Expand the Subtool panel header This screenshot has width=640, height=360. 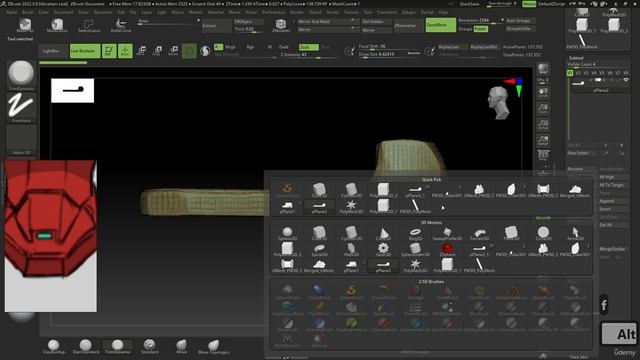pos(576,58)
